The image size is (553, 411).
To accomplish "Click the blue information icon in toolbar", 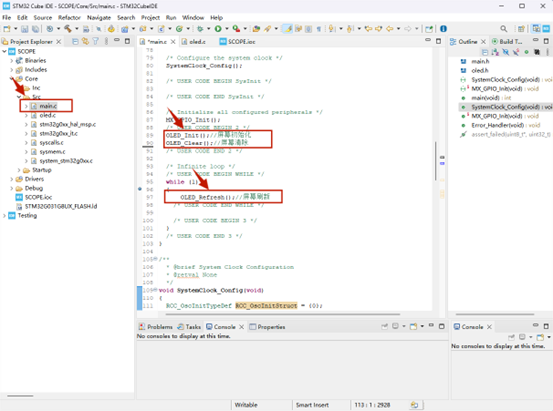I will (443, 29).
